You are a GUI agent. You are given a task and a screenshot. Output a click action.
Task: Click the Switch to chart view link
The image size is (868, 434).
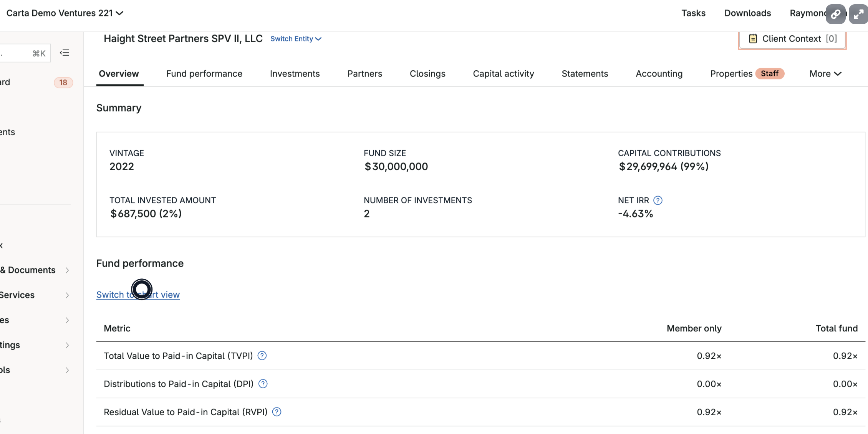[138, 295]
